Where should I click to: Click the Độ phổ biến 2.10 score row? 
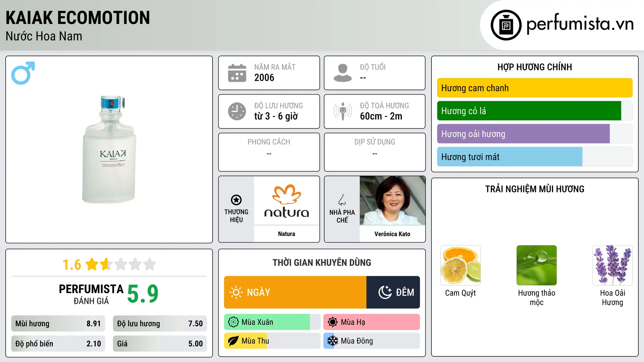(58, 344)
